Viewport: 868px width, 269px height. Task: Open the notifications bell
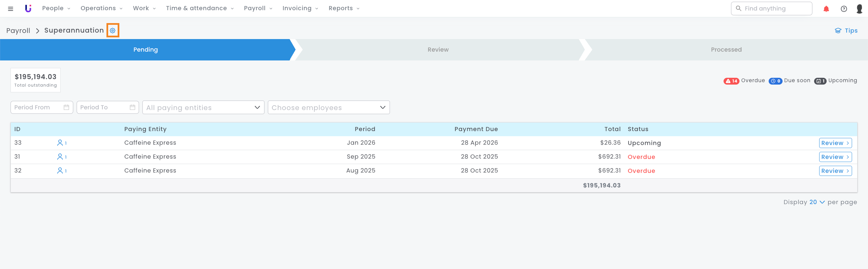click(826, 9)
